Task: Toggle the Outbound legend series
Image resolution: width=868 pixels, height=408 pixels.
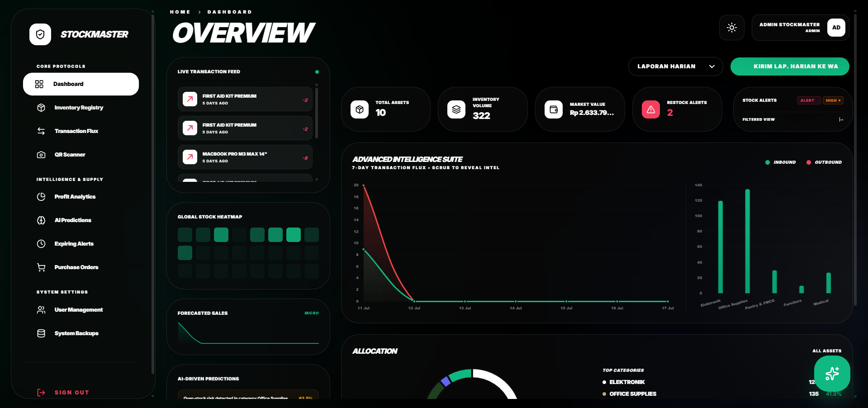Action: tap(824, 162)
